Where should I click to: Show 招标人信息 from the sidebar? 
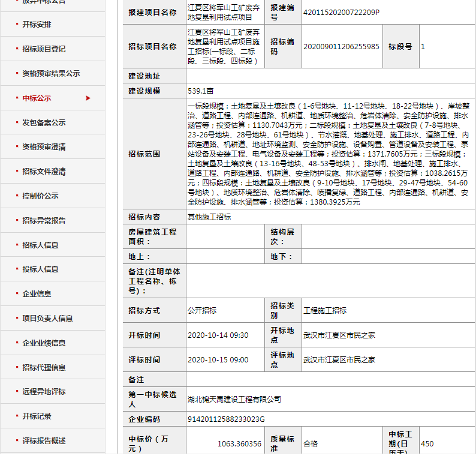pos(40,245)
